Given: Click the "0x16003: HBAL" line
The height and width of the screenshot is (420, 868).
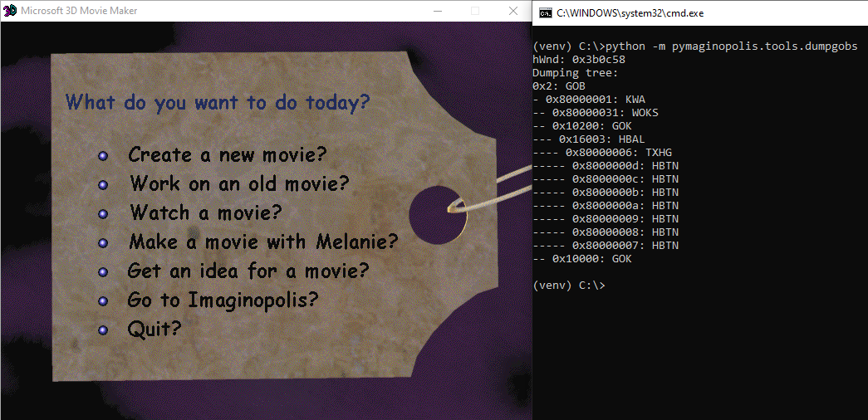Looking at the screenshot, I should tap(588, 139).
